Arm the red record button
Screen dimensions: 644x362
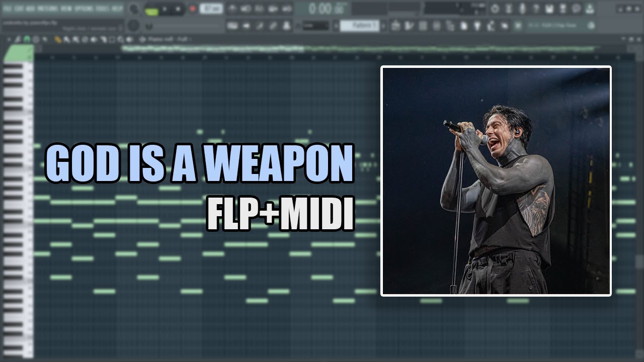pos(193,9)
